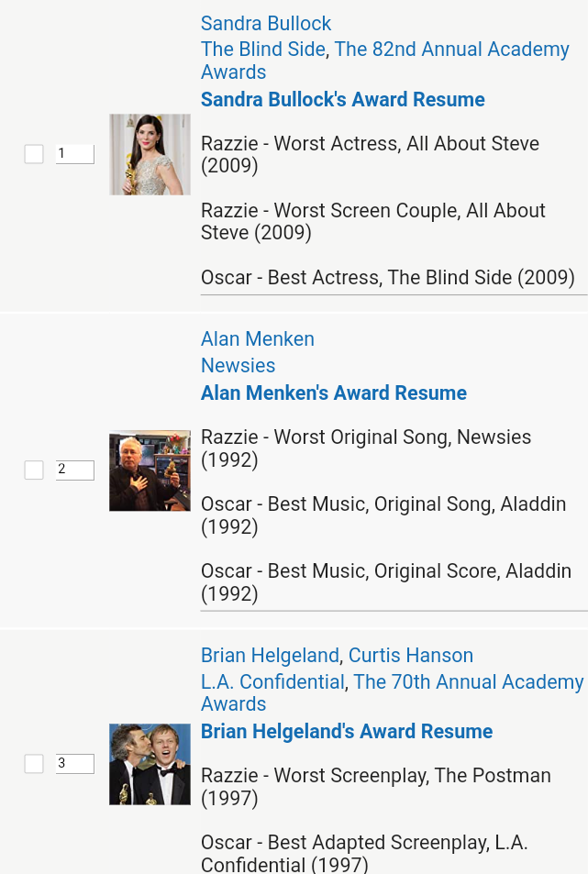Open the Brian Helgeland name link
The width and height of the screenshot is (588, 874).
click(270, 656)
